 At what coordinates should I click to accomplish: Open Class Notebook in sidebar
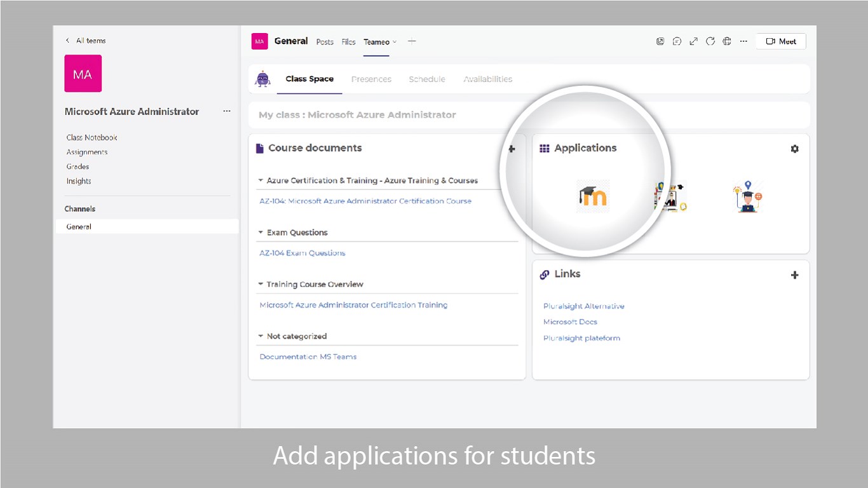92,137
